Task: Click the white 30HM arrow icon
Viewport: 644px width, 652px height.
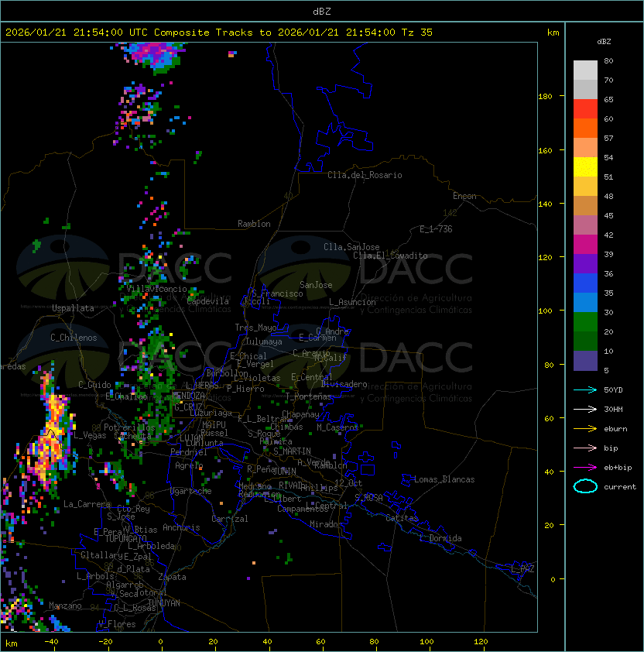Action: click(x=585, y=409)
